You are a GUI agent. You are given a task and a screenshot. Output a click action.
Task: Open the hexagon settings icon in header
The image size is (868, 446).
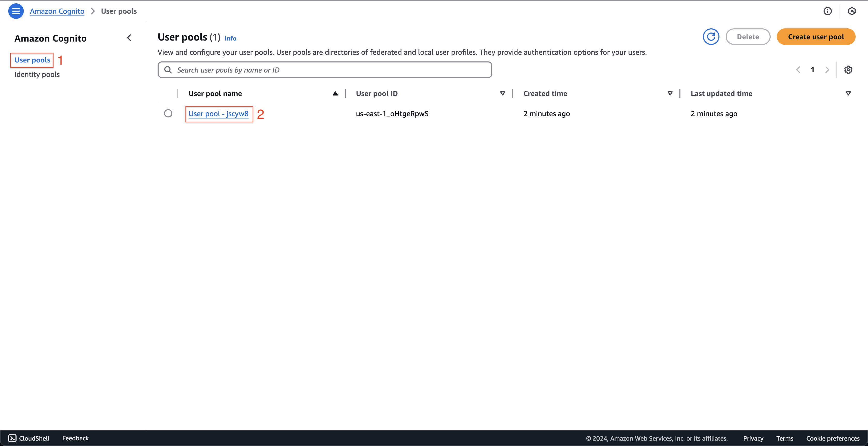[852, 11]
